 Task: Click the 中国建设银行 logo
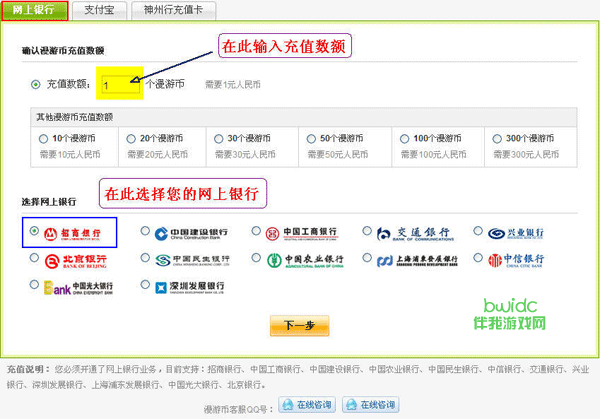tap(191, 233)
